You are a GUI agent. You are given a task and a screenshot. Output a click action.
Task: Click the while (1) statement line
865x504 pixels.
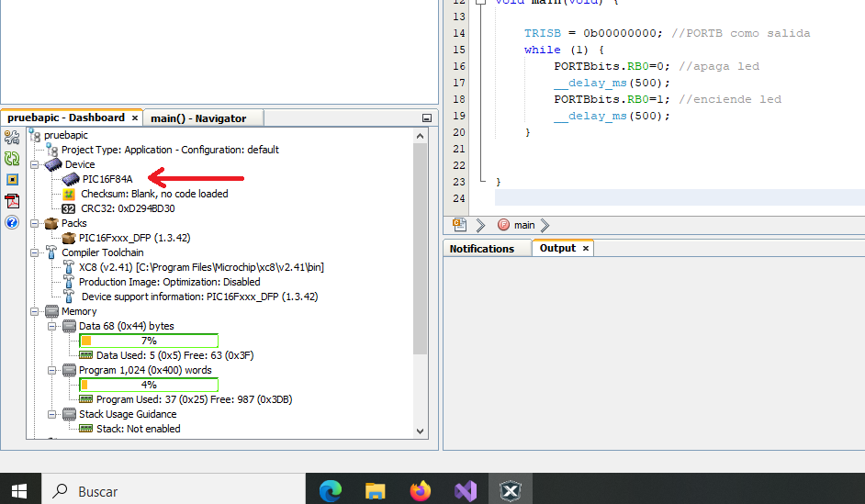pyautogui.click(x=564, y=50)
